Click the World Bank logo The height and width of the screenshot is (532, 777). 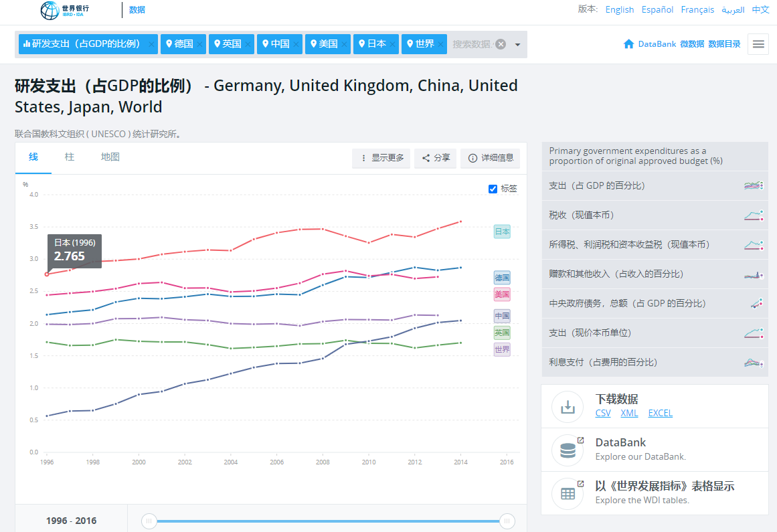click(65, 10)
